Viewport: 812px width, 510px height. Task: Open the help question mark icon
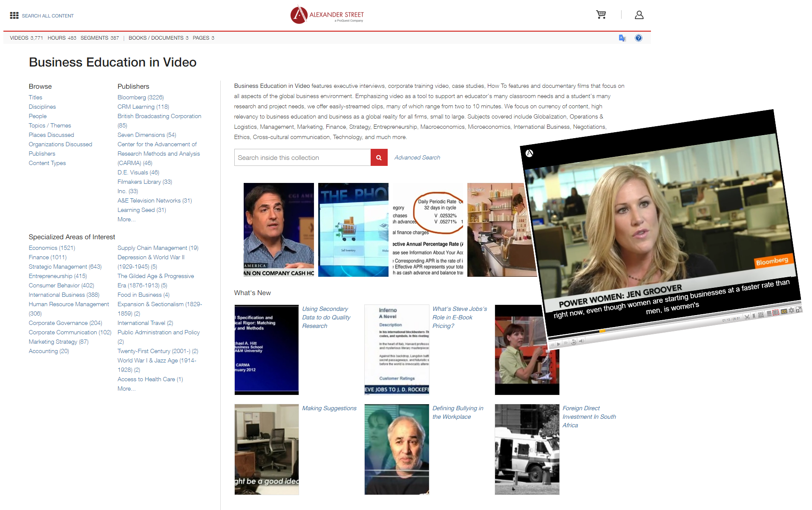(x=638, y=38)
